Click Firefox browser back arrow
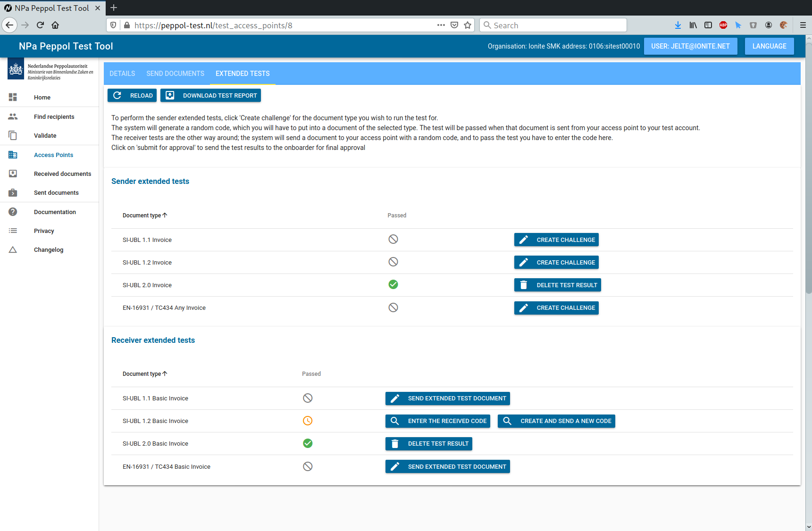812x531 pixels. pyautogui.click(x=9, y=25)
